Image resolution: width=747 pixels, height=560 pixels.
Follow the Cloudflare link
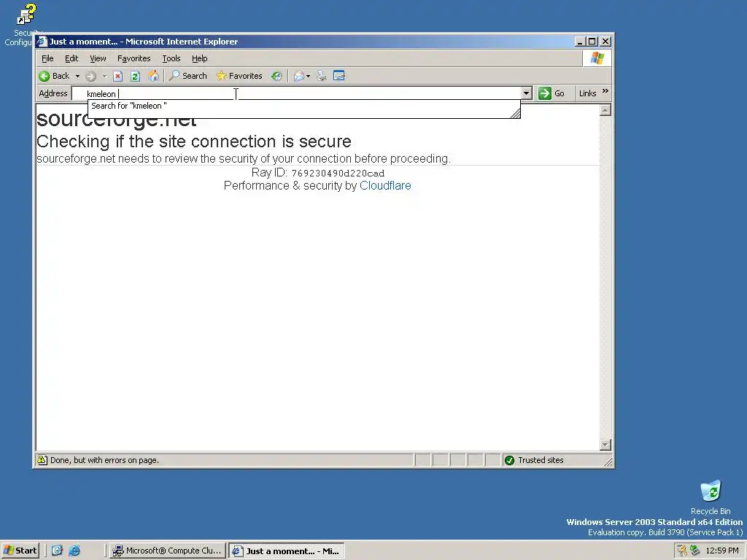385,186
